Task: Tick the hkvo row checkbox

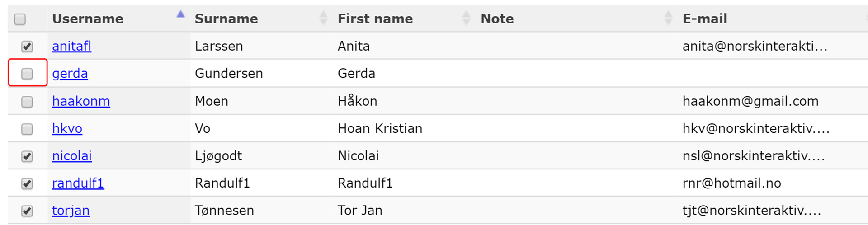Action: pyautogui.click(x=27, y=129)
